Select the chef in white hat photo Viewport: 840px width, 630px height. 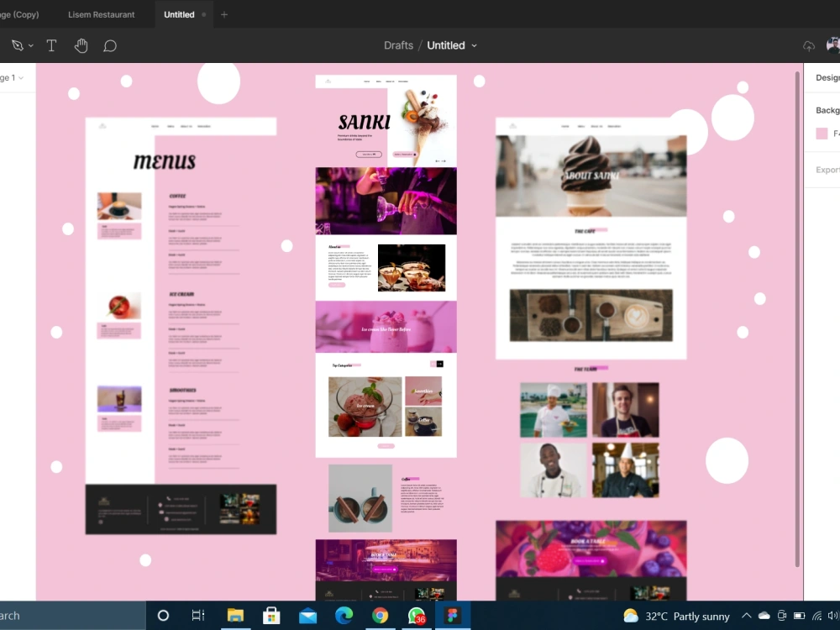point(554,410)
